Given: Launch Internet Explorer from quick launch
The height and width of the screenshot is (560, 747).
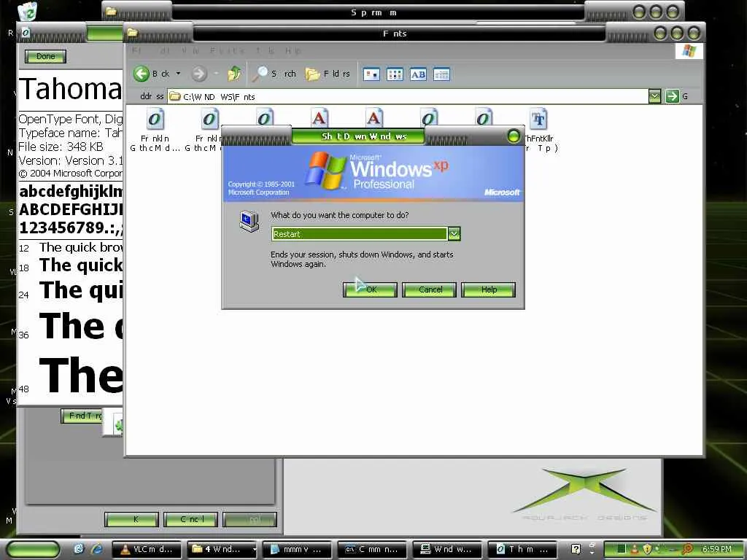Looking at the screenshot, I should point(97,549).
